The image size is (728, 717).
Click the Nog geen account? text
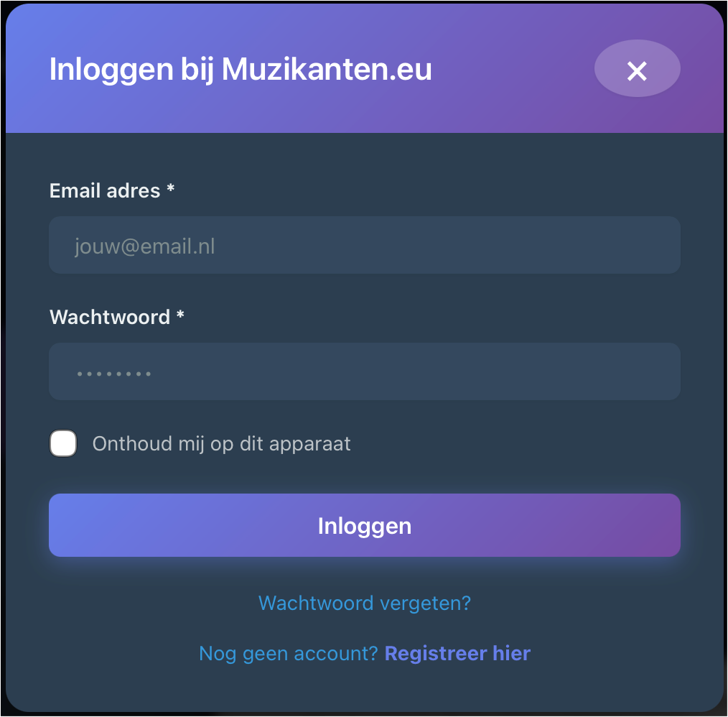(x=288, y=653)
